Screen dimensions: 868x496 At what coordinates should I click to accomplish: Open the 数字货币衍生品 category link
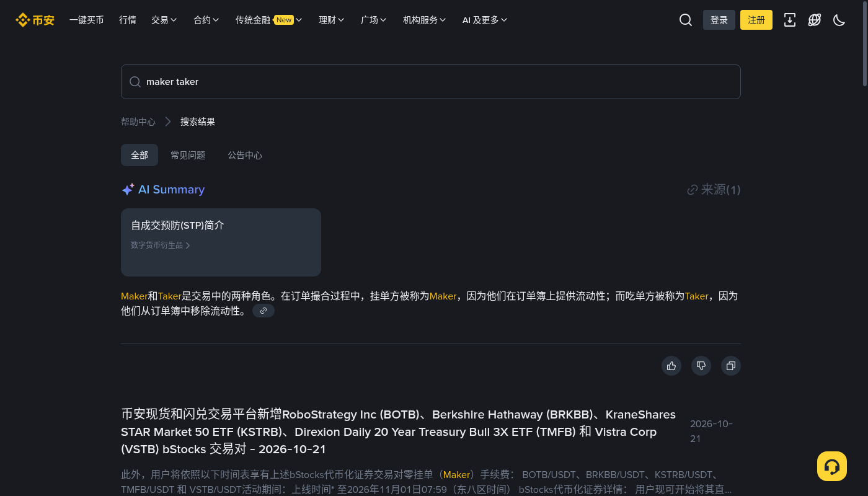(161, 245)
